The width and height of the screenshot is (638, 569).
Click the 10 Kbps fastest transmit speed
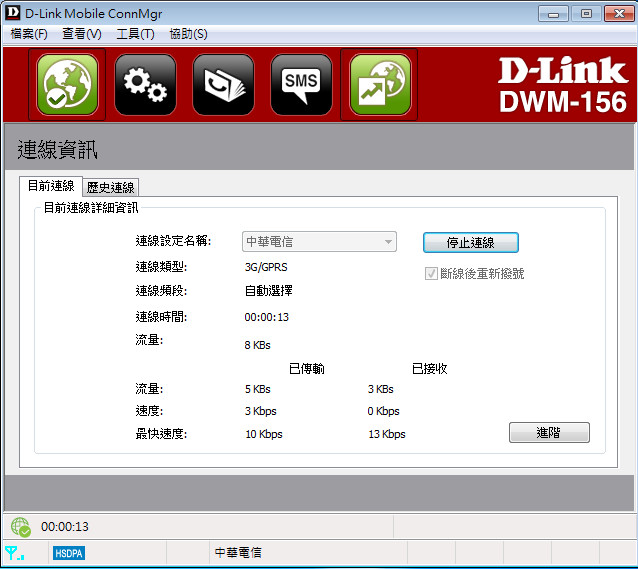(x=264, y=434)
